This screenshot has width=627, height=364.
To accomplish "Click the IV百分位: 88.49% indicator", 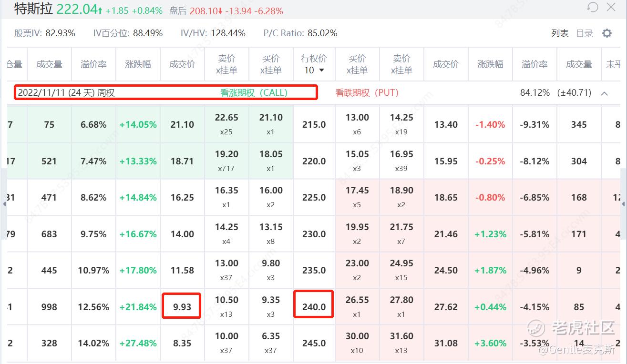I will click(x=128, y=33).
